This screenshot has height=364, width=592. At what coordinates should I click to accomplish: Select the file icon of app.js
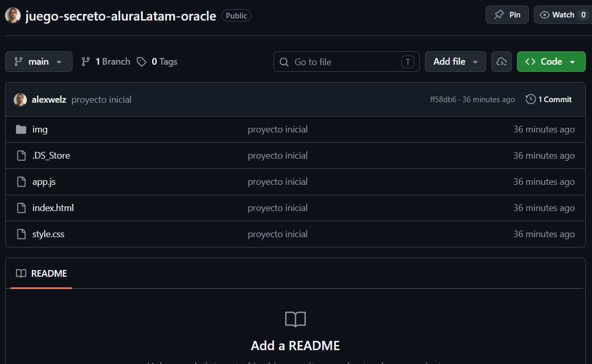(22, 182)
